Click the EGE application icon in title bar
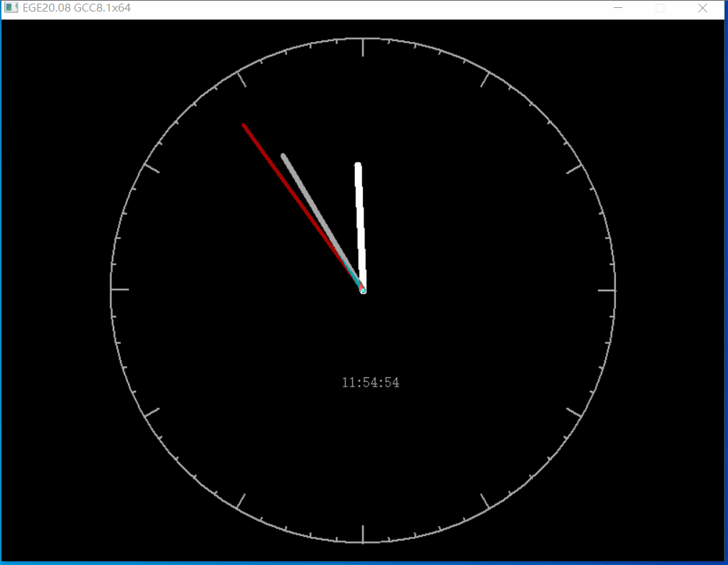Viewport: 728px width, 565px height. [x=11, y=8]
